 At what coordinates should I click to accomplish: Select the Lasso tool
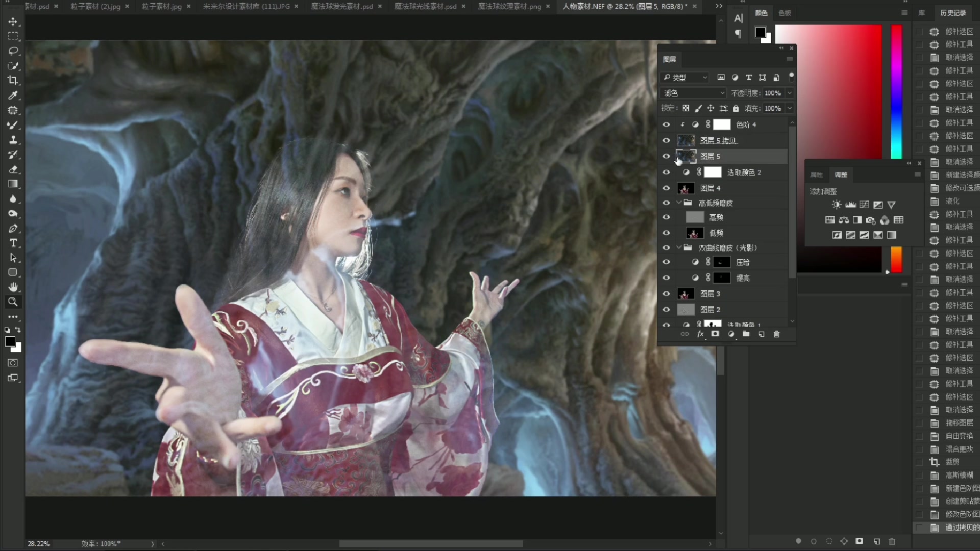point(13,51)
